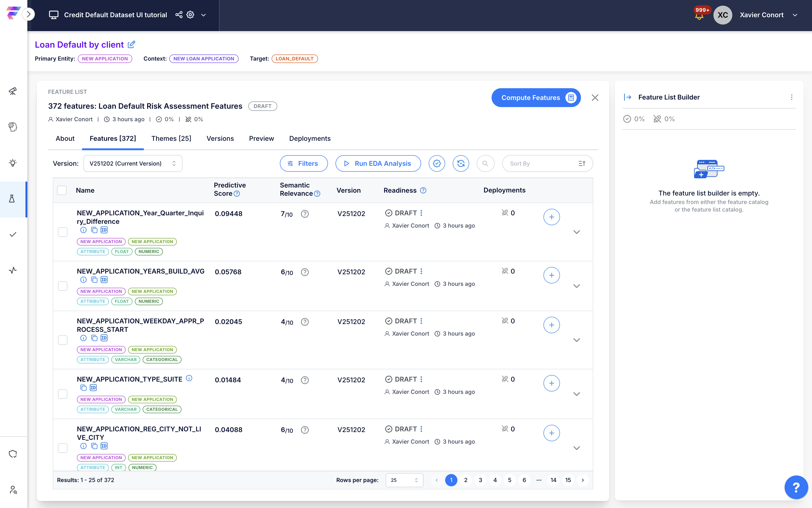Screen dimensions: 812x508
Task: Click the telescope icon in left sidebar
Action: [x=13, y=91]
